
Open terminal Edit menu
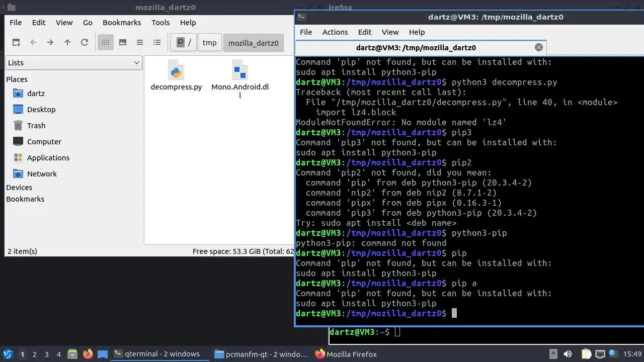point(365,32)
